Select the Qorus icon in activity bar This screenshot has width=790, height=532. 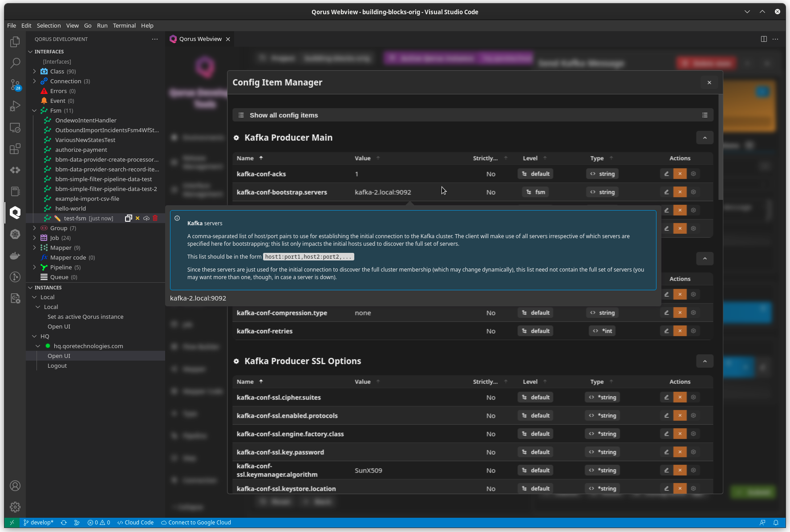coord(15,212)
